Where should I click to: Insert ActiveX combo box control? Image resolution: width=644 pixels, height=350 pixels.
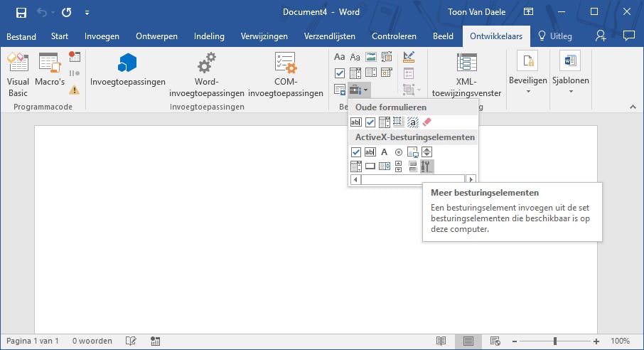(355, 166)
